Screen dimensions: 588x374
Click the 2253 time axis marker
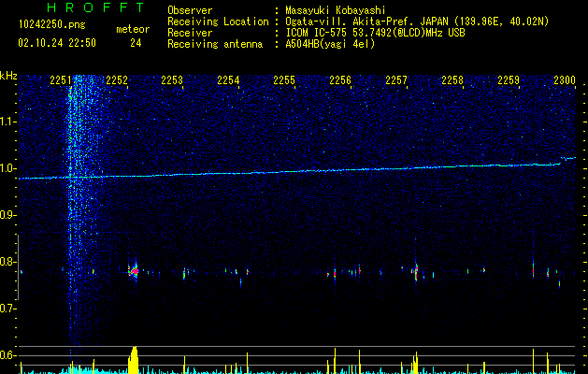click(x=172, y=80)
